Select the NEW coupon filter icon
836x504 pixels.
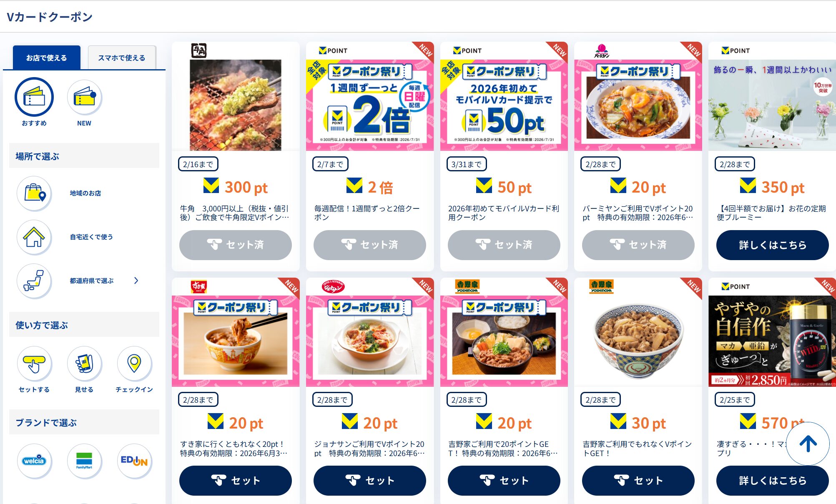pos(84,97)
